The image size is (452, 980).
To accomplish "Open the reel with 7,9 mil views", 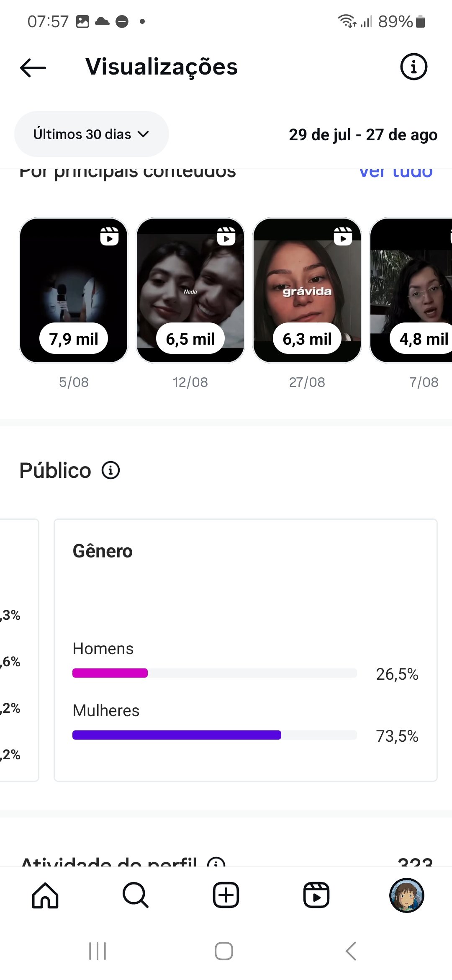I will pyautogui.click(x=74, y=290).
